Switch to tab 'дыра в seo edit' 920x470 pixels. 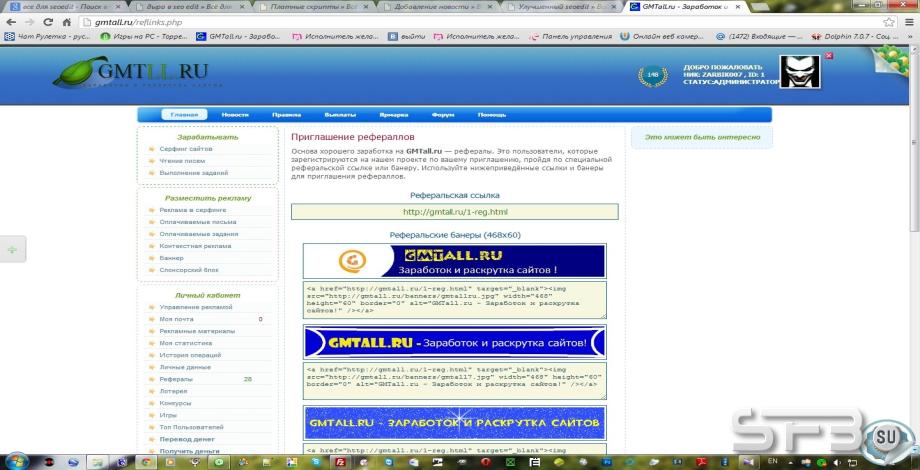[191, 6]
